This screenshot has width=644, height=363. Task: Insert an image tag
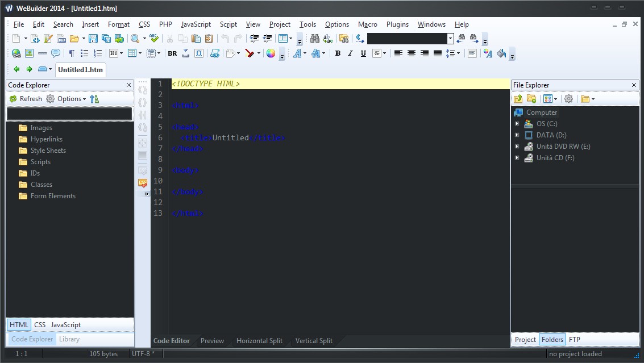[x=29, y=53]
